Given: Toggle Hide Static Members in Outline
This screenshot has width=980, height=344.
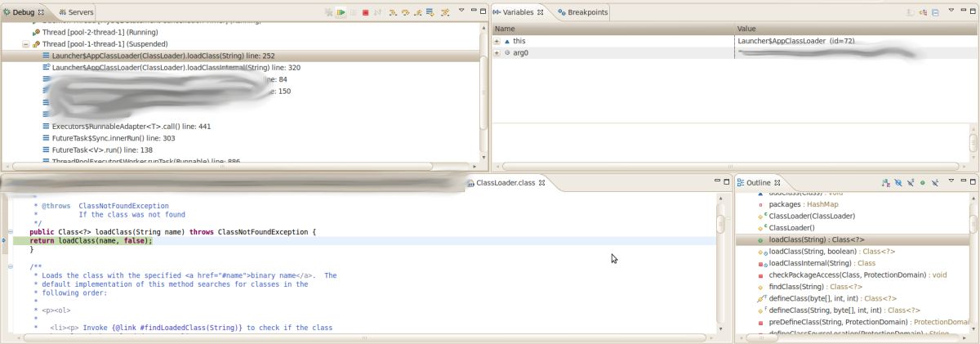Looking at the screenshot, I should click(x=911, y=182).
